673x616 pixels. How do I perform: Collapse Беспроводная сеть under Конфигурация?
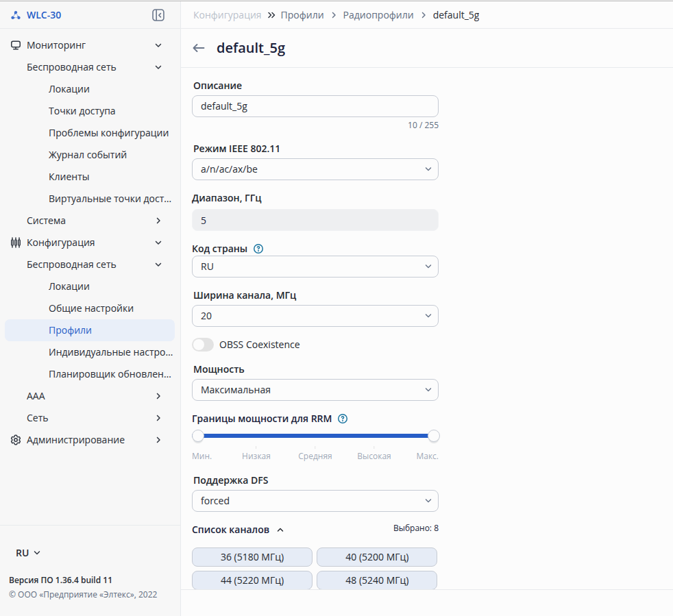158,264
